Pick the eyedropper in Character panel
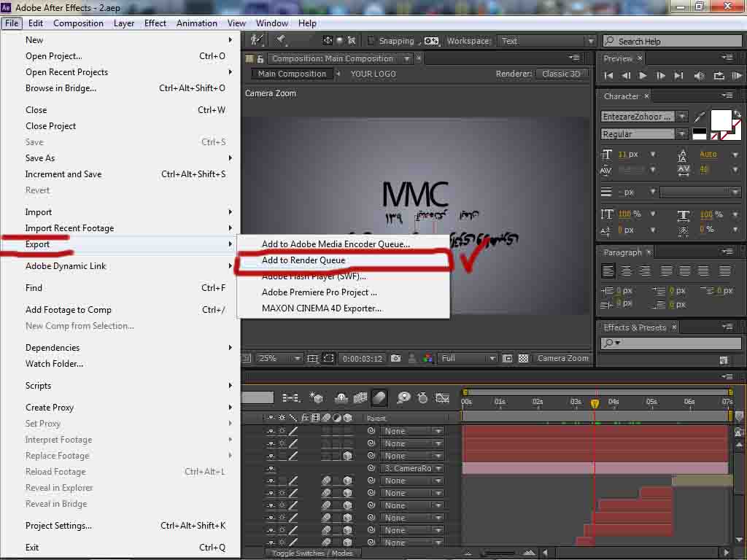747x560 pixels. (700, 117)
